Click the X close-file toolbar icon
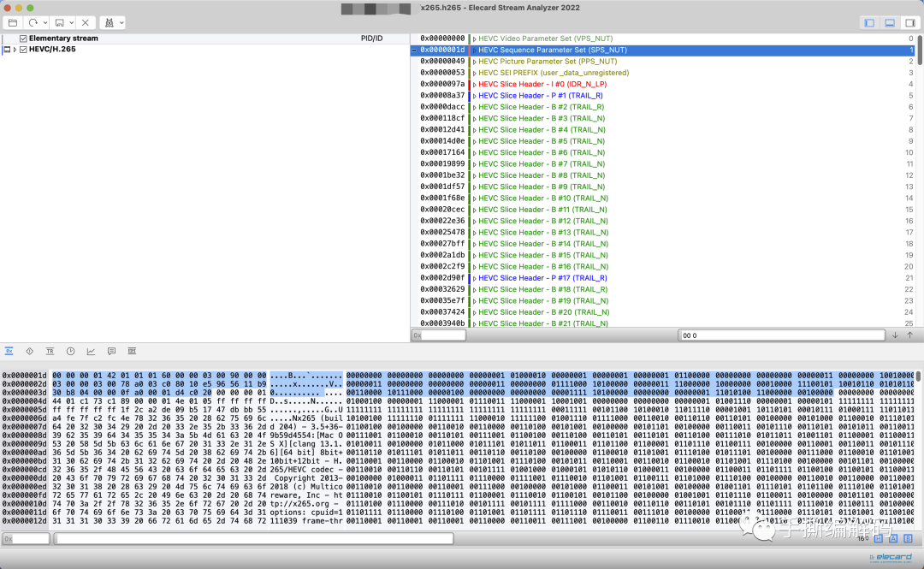Screen dimensions: 924x569 85,22
